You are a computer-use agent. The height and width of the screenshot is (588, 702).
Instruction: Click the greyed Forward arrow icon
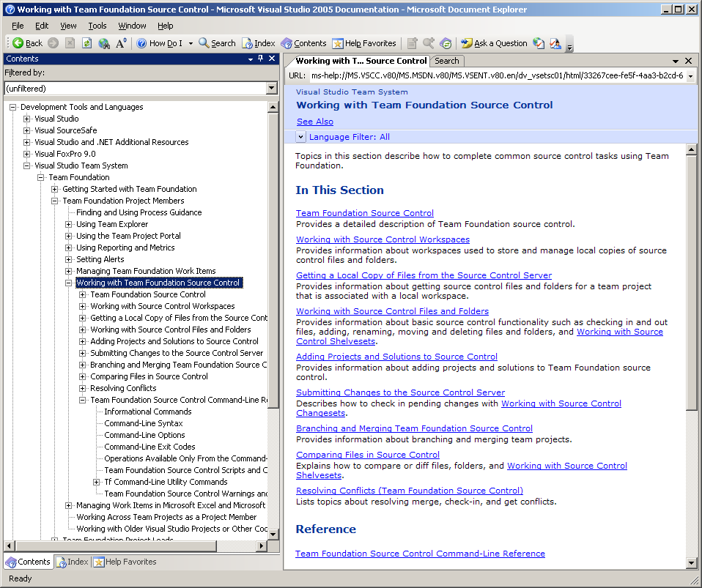[53, 43]
